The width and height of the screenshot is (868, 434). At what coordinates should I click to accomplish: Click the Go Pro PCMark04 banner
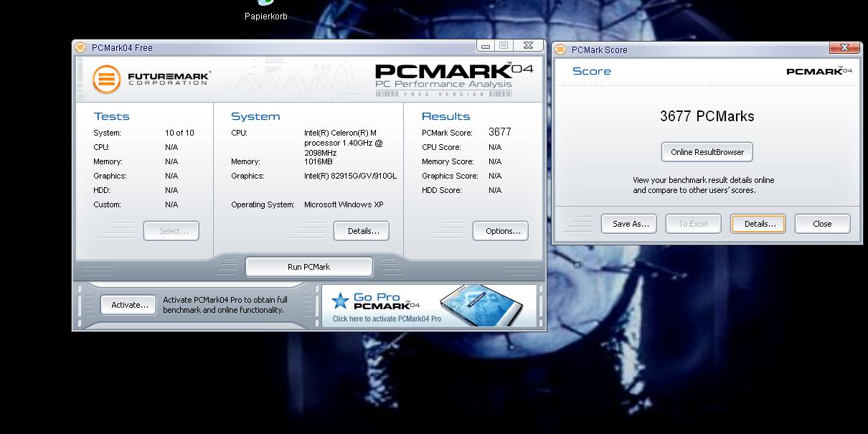click(x=429, y=305)
